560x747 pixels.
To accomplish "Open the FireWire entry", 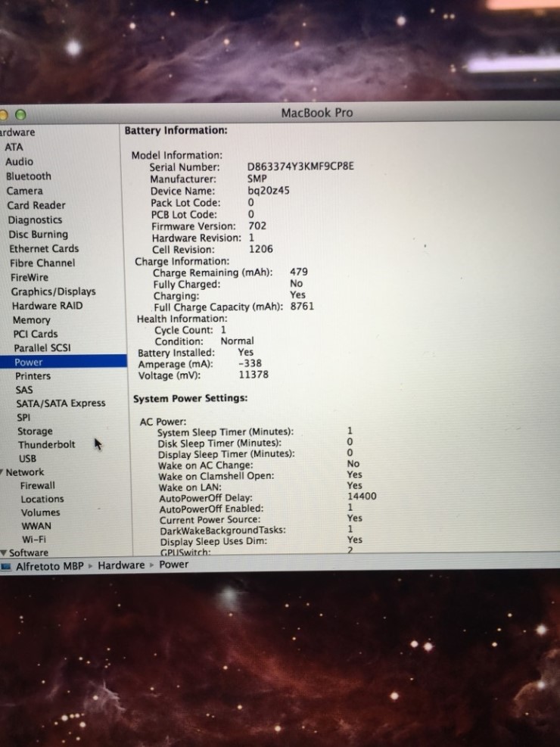I will coord(29,277).
